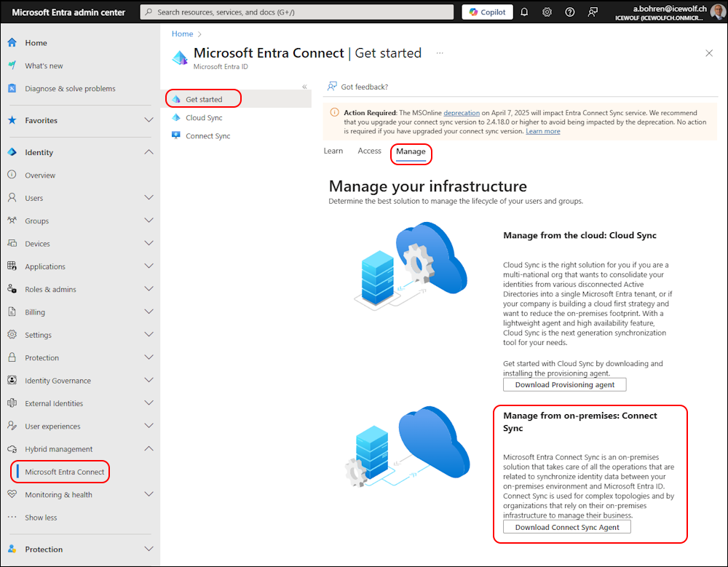Screen dimensions: 728x567
Task: Click the User experiences icon
Action: [12, 426]
